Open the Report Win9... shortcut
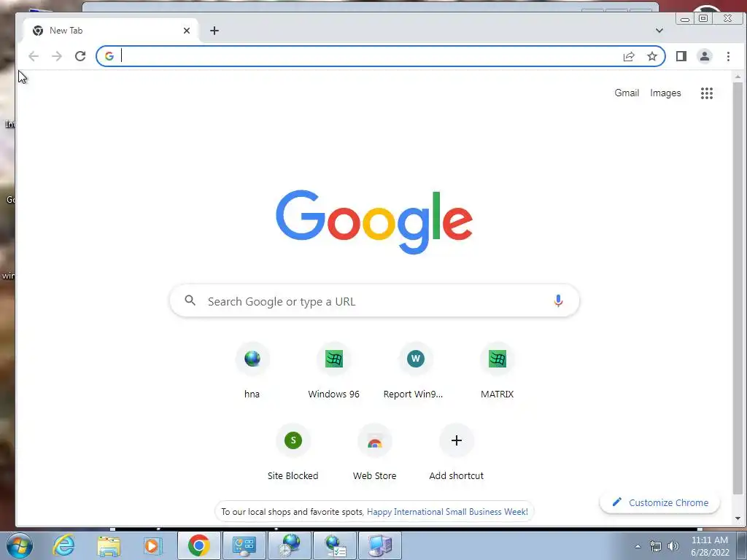747x560 pixels. tap(415, 372)
